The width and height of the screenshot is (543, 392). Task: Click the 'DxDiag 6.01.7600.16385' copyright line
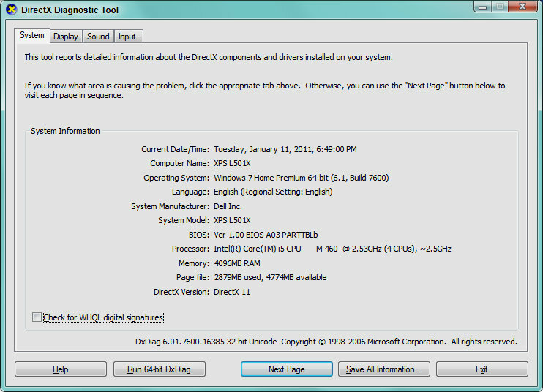point(326,342)
